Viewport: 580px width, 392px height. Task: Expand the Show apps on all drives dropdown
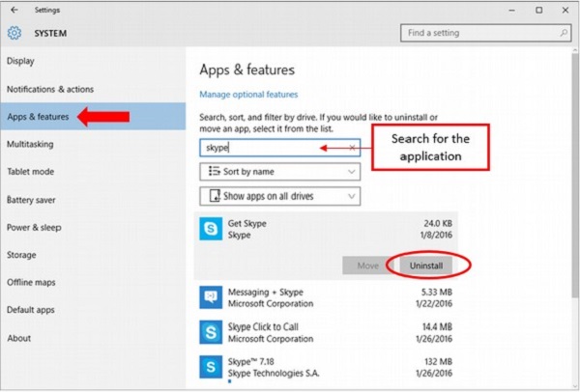click(x=280, y=196)
